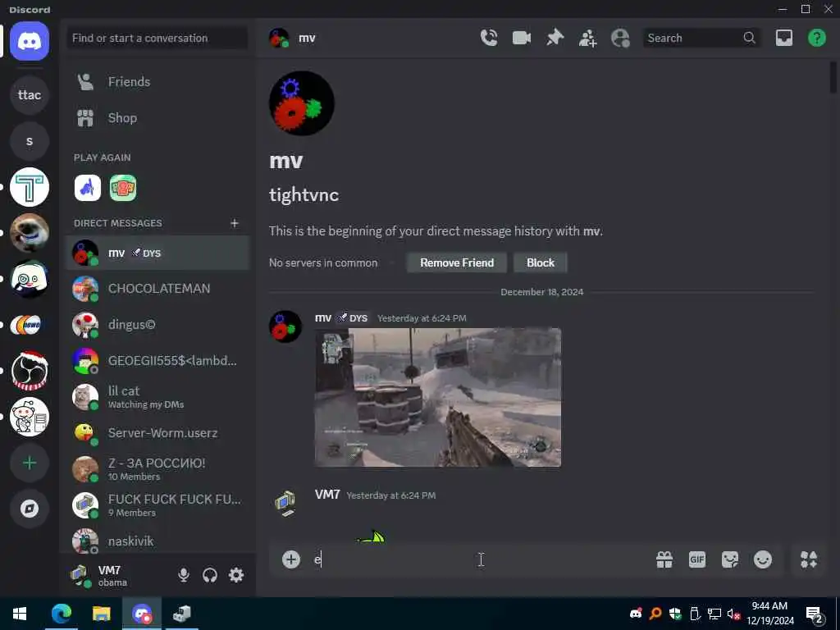Click Discord taskbar icon
The image size is (840, 630).
142,614
